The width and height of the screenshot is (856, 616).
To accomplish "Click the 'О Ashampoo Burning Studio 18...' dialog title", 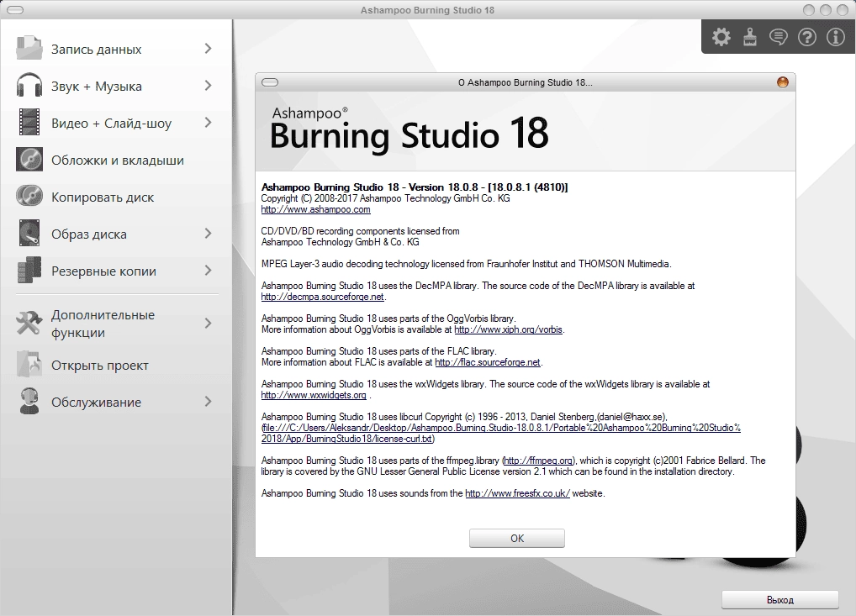I will (526, 82).
